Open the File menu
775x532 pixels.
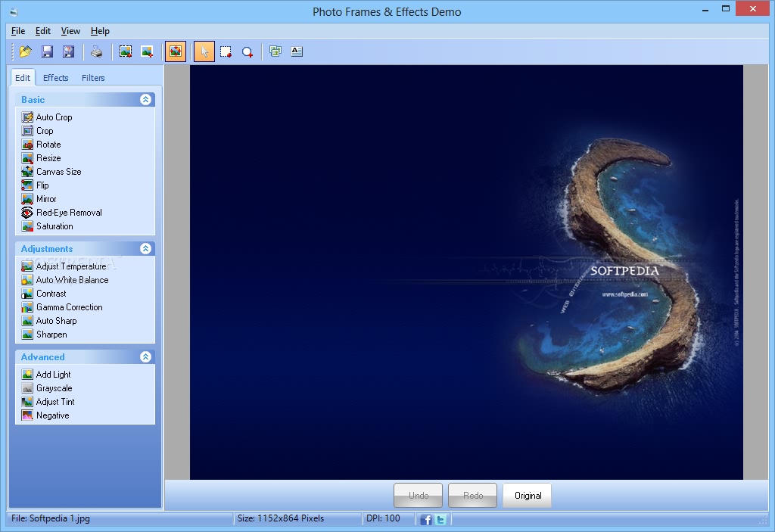pos(18,31)
